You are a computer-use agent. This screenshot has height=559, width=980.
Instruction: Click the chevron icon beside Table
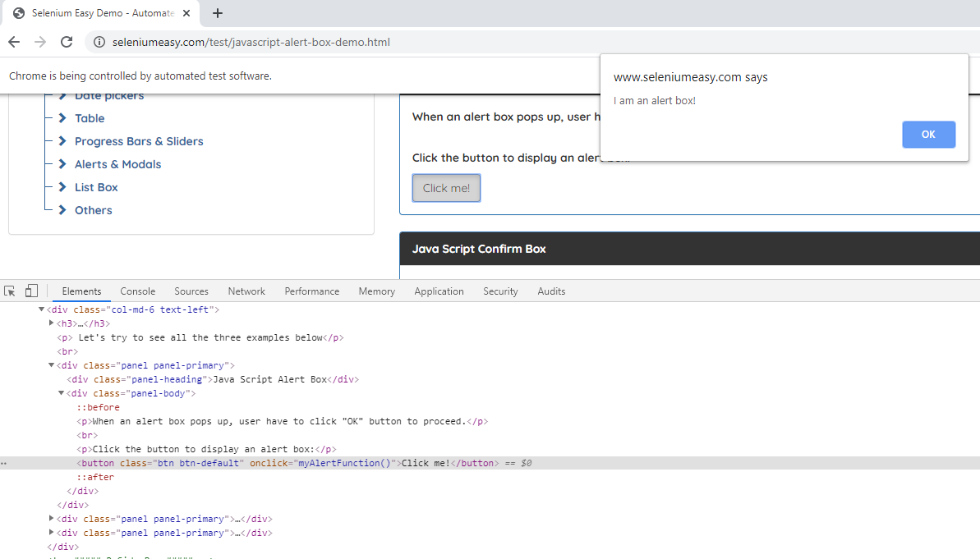click(x=62, y=118)
